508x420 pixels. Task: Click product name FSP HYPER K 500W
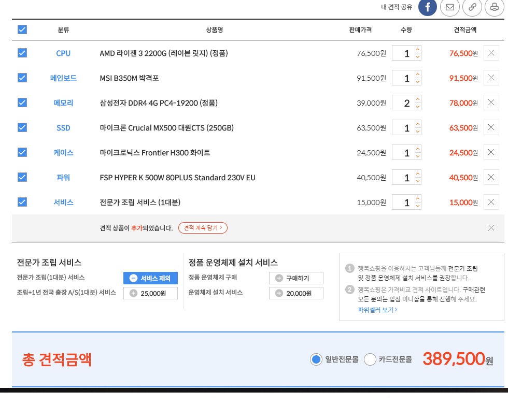pyautogui.click(x=177, y=177)
